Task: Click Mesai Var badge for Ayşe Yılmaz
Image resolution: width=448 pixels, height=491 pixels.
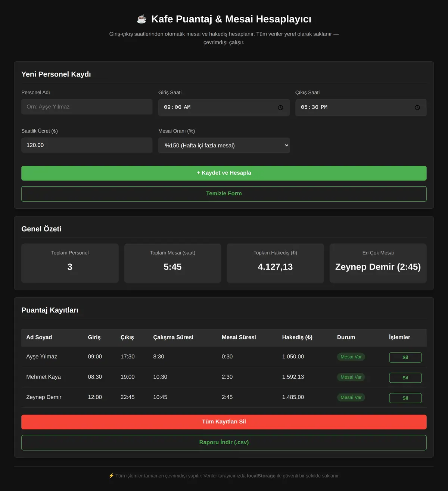Action: (351, 357)
